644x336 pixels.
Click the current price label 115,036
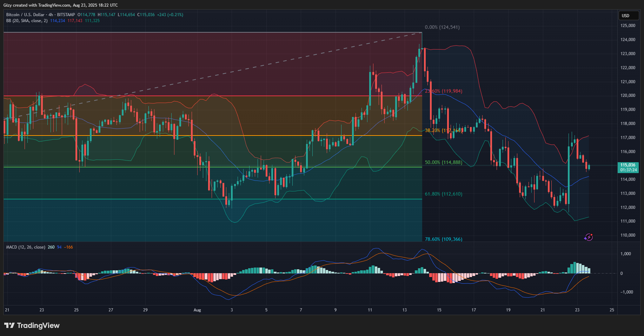point(628,165)
